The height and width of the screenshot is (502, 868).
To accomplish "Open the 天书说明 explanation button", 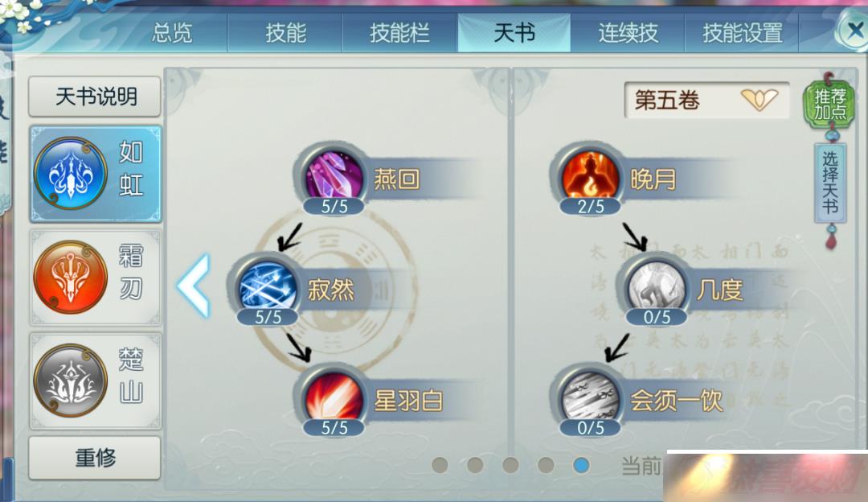I will point(95,97).
